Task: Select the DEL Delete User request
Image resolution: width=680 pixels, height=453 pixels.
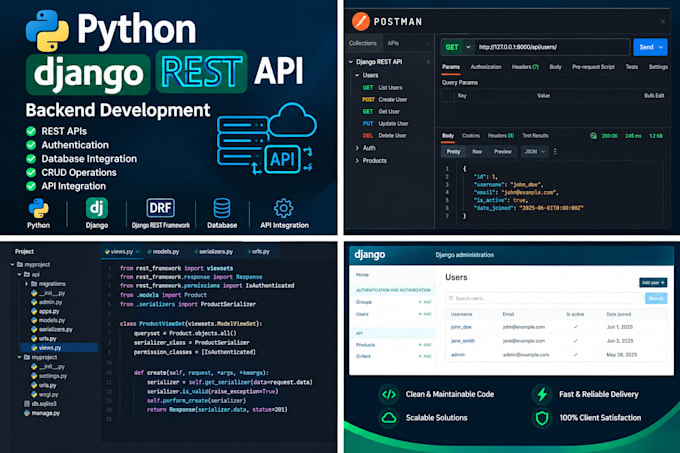Action: tap(384, 135)
